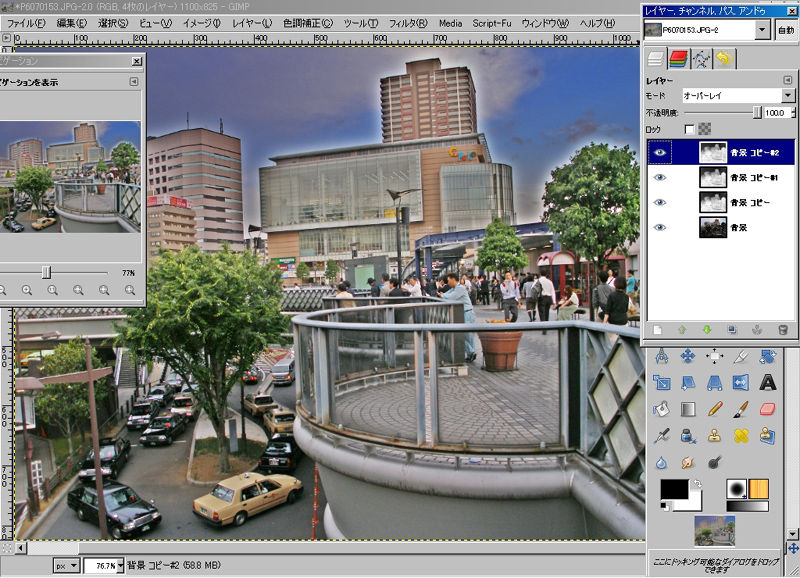Select the Dodge/Burn tool
Image resolution: width=800 pixels, height=578 pixels.
714,463
